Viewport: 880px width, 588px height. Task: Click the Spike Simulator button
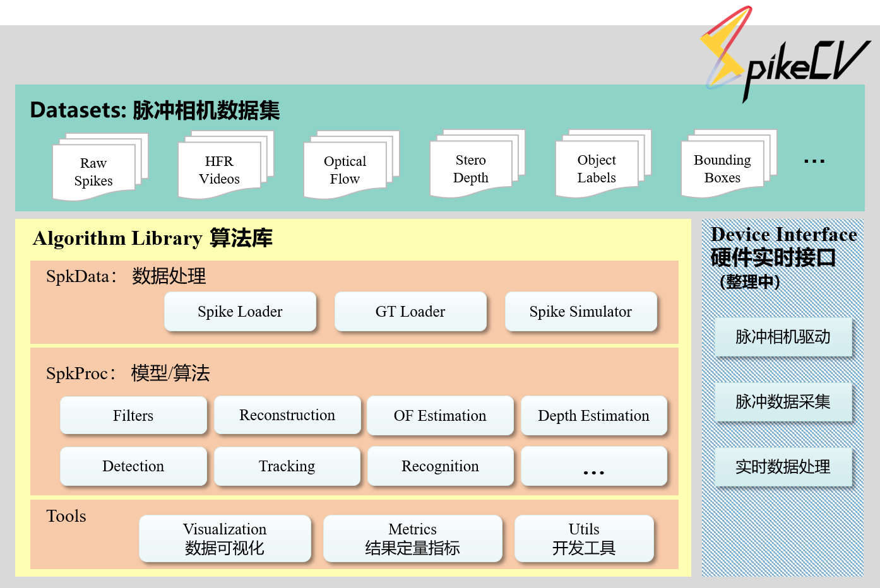tap(581, 312)
